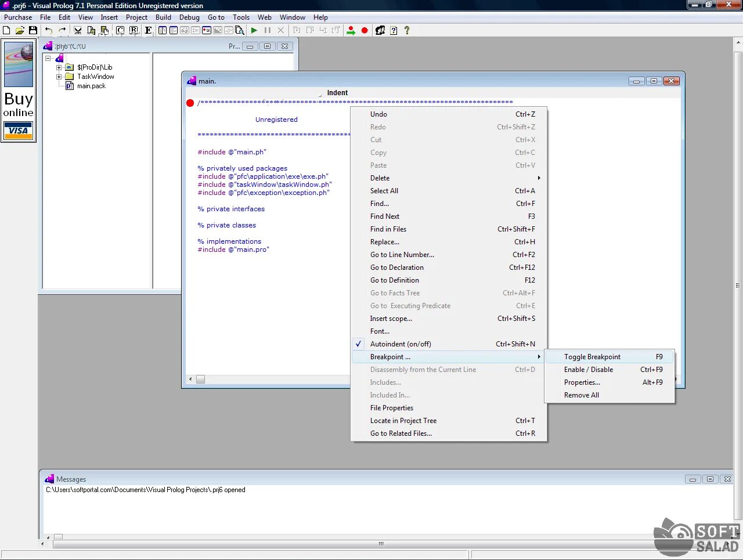Click the boxed C build toolbar icon
This screenshot has width=743, height=560.
click(120, 30)
